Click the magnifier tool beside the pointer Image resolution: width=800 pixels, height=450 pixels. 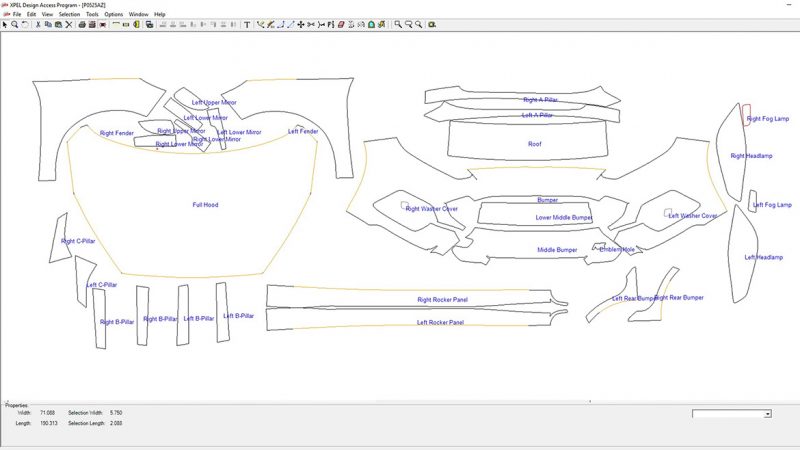15,24
